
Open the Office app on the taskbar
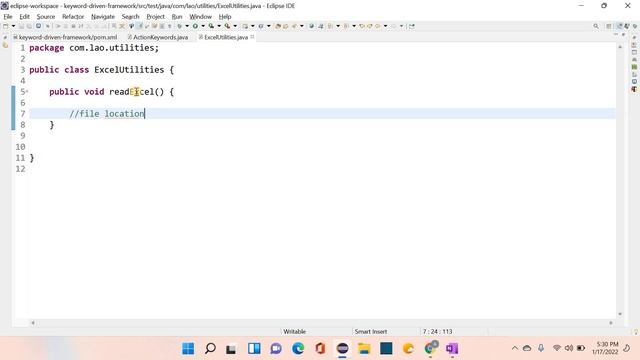(x=320, y=349)
